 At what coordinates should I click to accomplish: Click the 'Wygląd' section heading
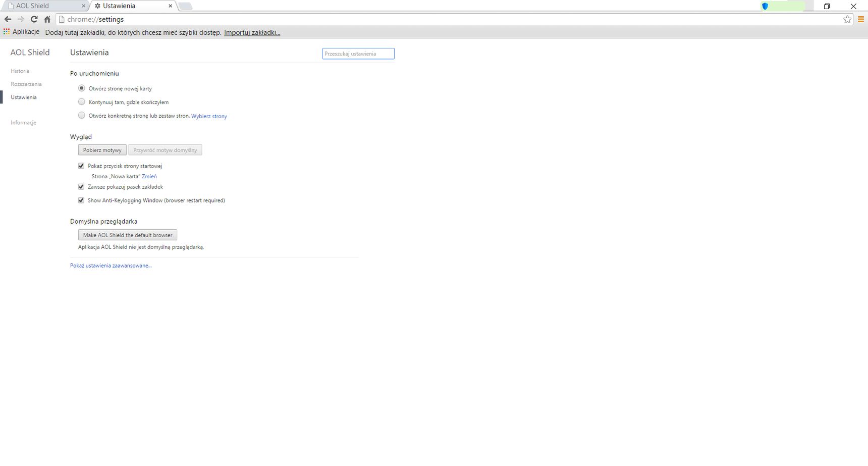click(81, 137)
